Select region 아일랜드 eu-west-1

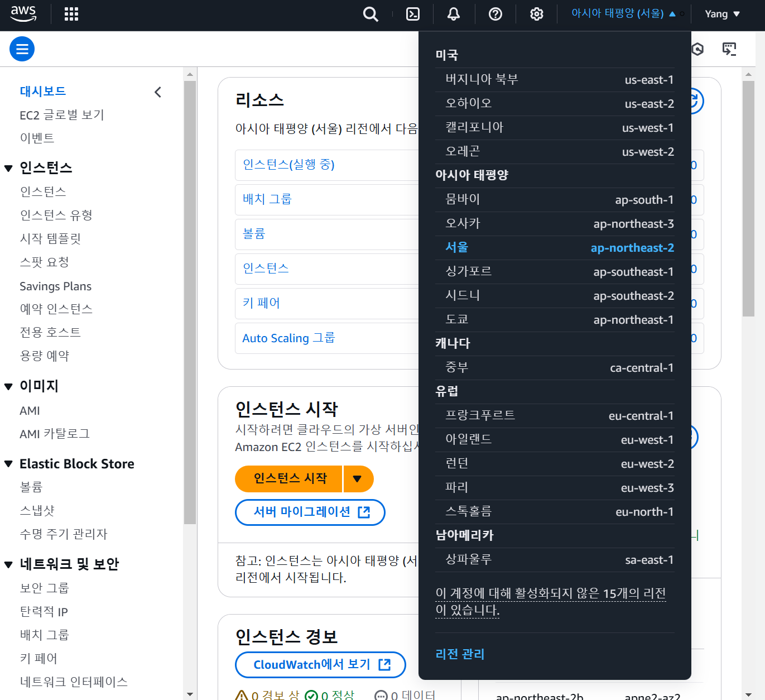tap(555, 440)
